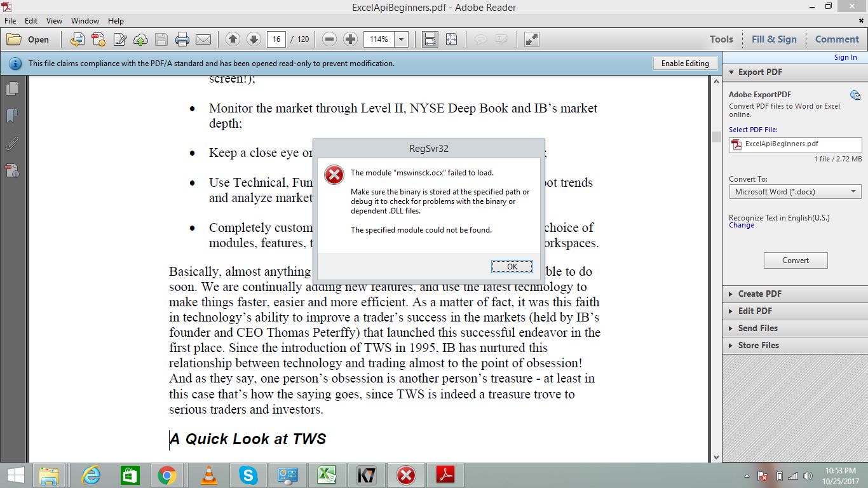This screenshot has width=868, height=488.
Task: Toggle read mode with expand arrows icon
Action: (532, 39)
